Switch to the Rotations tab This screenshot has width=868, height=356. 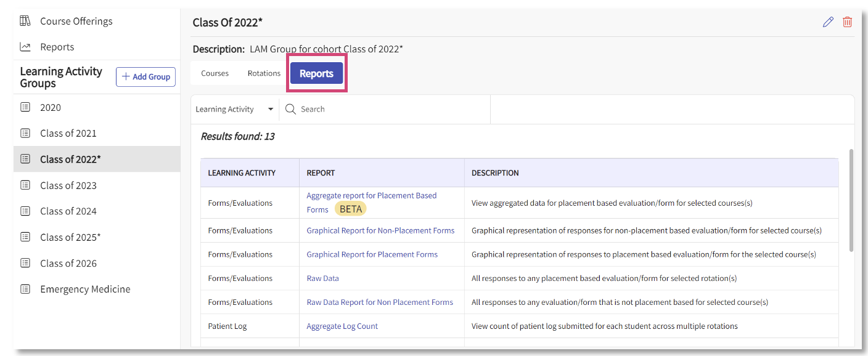click(x=264, y=73)
